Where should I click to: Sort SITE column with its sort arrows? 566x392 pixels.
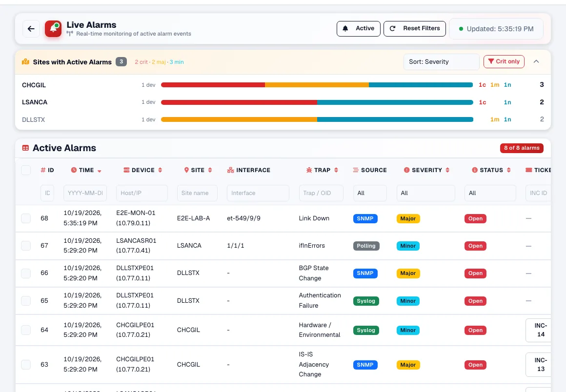(x=210, y=170)
